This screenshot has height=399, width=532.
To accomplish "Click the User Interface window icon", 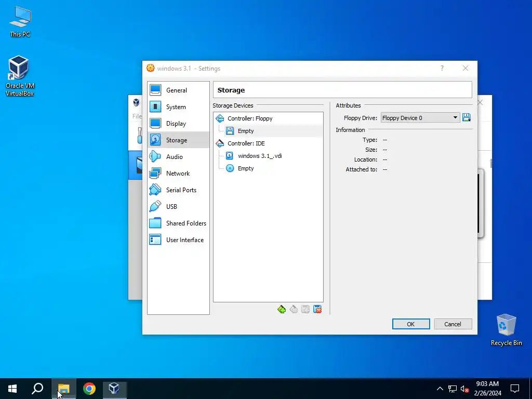I will click(155, 240).
